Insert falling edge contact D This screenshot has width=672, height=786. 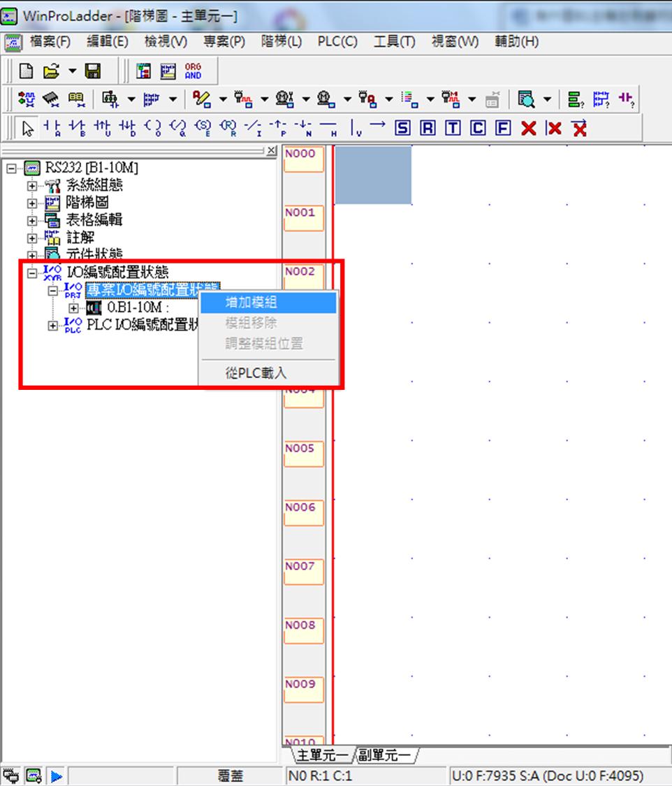point(127,129)
